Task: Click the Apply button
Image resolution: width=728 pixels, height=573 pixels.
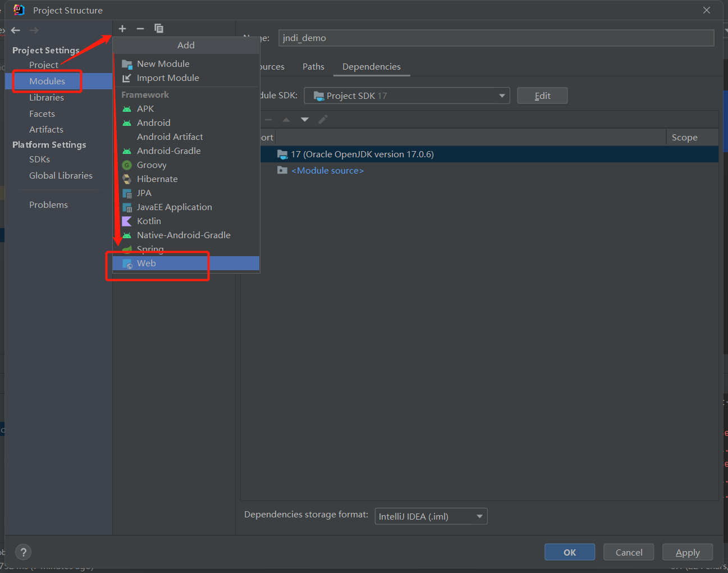Action: pos(688,552)
